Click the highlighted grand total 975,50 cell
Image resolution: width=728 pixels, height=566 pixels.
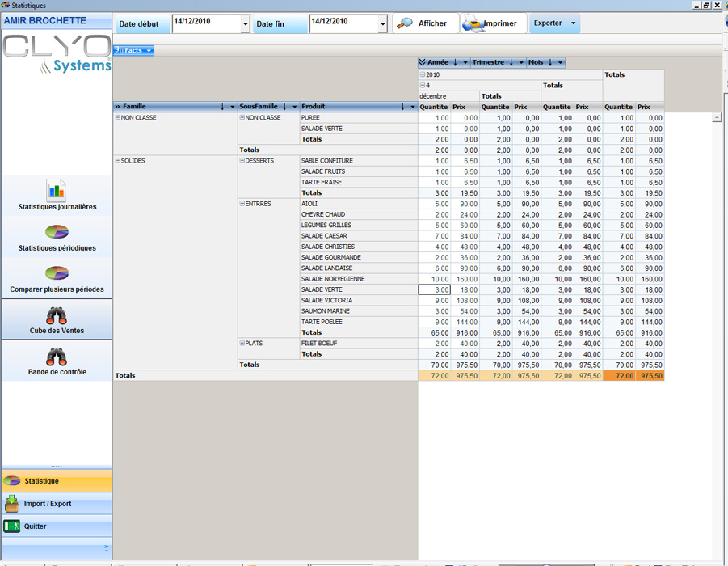(650, 375)
